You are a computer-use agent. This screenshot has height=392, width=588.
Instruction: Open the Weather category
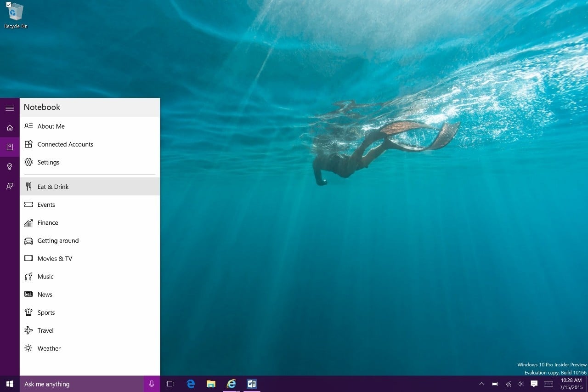pos(49,348)
